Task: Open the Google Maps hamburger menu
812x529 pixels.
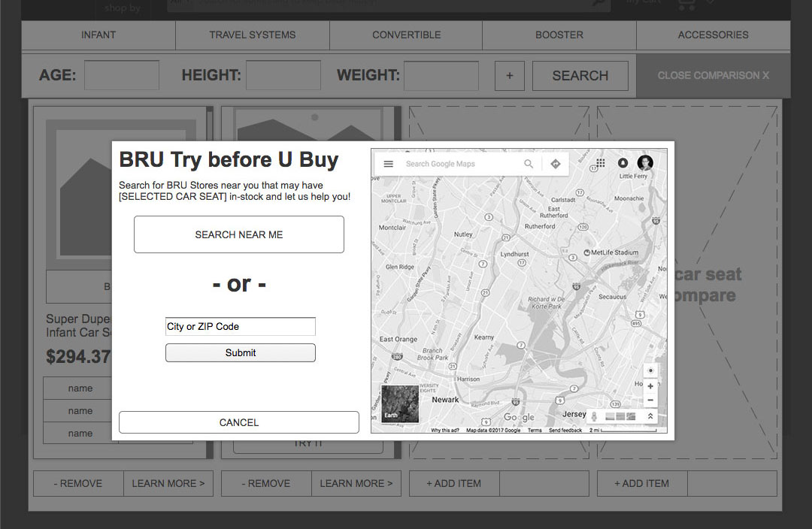Action: click(388, 164)
